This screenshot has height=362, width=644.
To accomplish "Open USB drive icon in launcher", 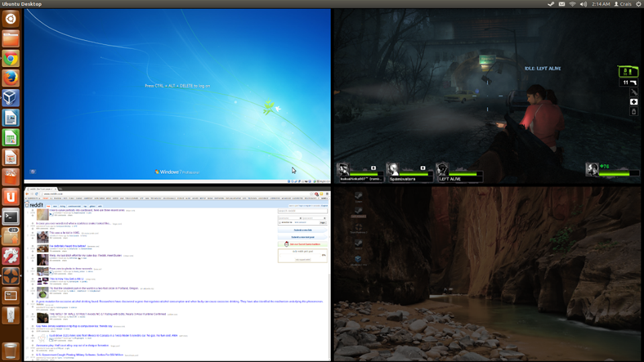I will click(x=11, y=315).
